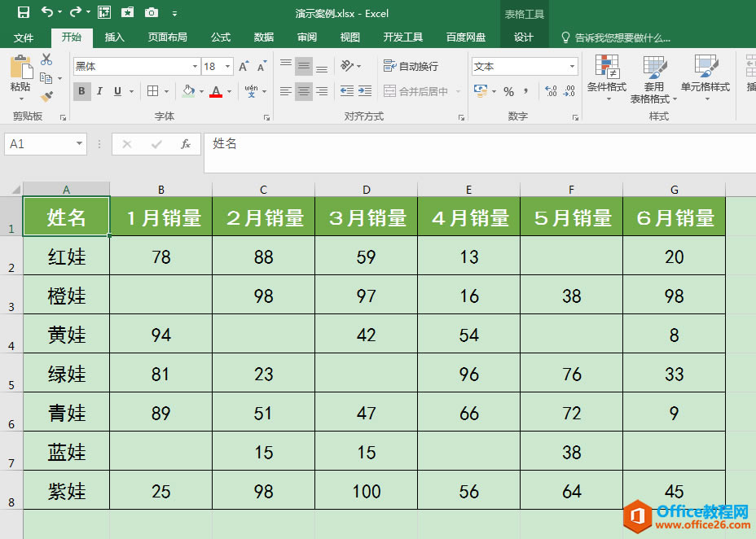The image size is (756, 539).
Task: Switch to the 插入 tab
Action: tap(115, 37)
